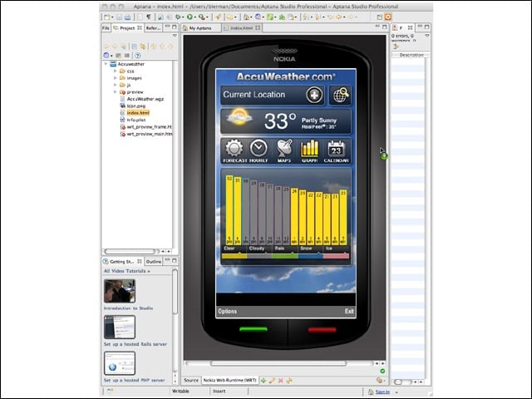532x399 pixels.
Task: Open the Set up a hosted PHP server link
Action: tap(135, 381)
